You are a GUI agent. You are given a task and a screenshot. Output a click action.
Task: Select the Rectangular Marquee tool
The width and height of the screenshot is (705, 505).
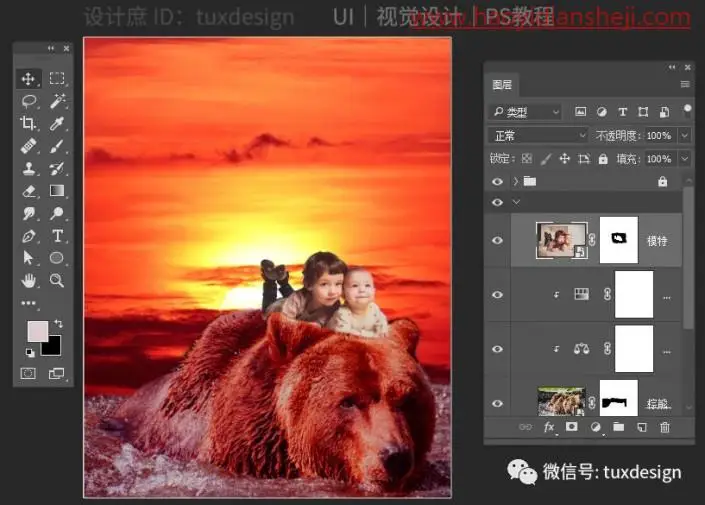point(57,78)
